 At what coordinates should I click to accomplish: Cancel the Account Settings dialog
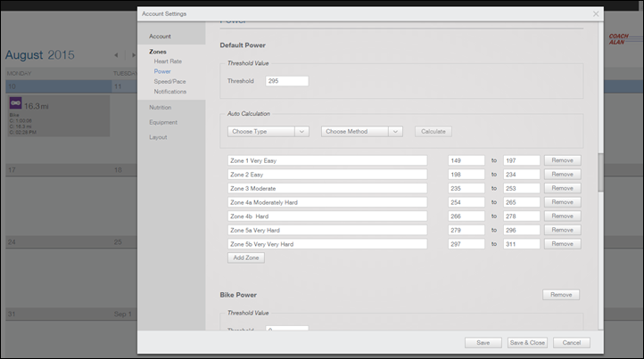pyautogui.click(x=571, y=343)
